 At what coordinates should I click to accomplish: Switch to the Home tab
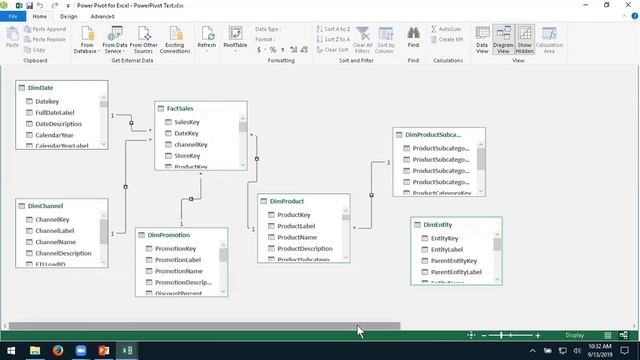(x=40, y=16)
